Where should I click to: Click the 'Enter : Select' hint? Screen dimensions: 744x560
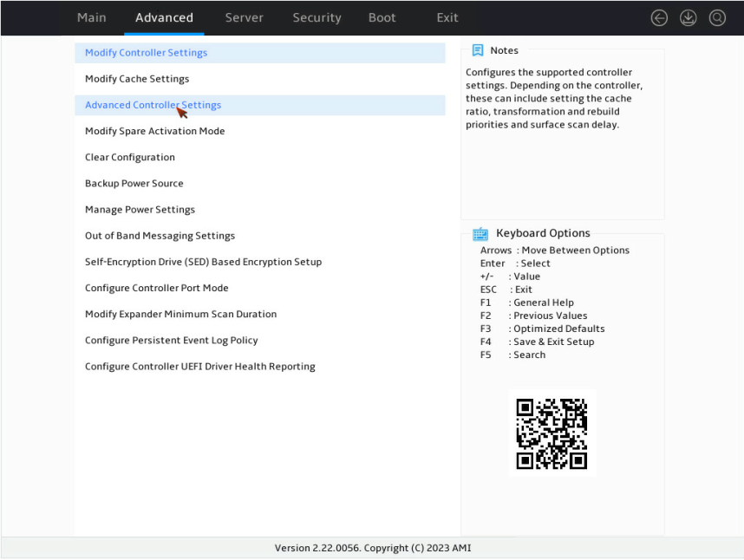(515, 264)
